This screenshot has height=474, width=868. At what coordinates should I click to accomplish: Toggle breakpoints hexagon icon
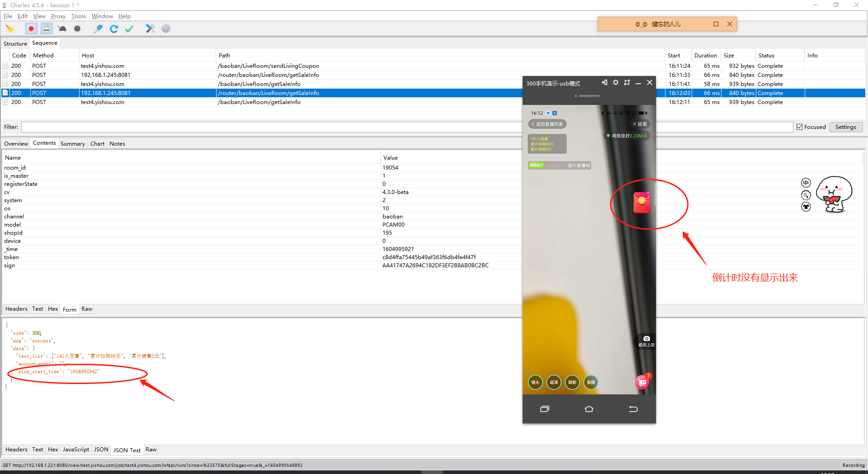(77, 29)
